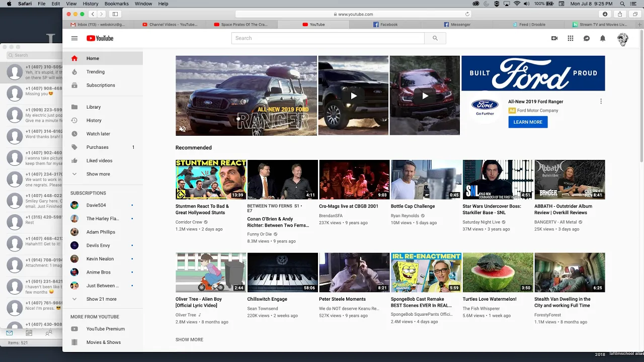Open the History menu in menu bar
This screenshot has height=362, width=644.
[91, 4]
